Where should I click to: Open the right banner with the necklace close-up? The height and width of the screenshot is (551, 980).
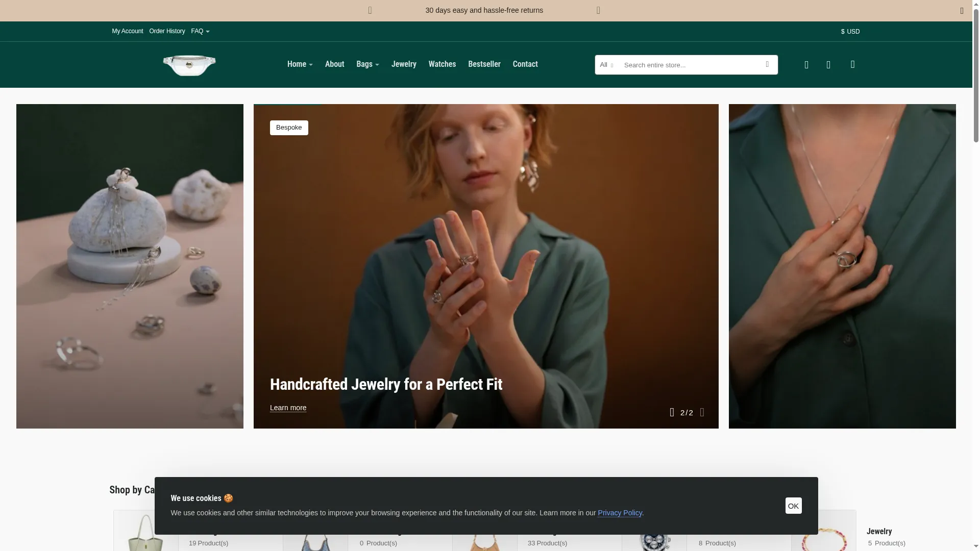point(842,266)
